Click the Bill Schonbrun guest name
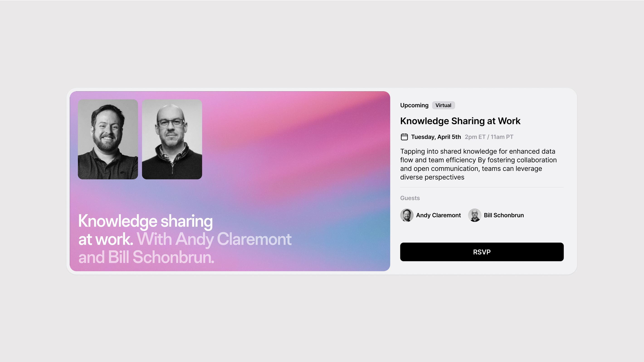 pyautogui.click(x=504, y=215)
